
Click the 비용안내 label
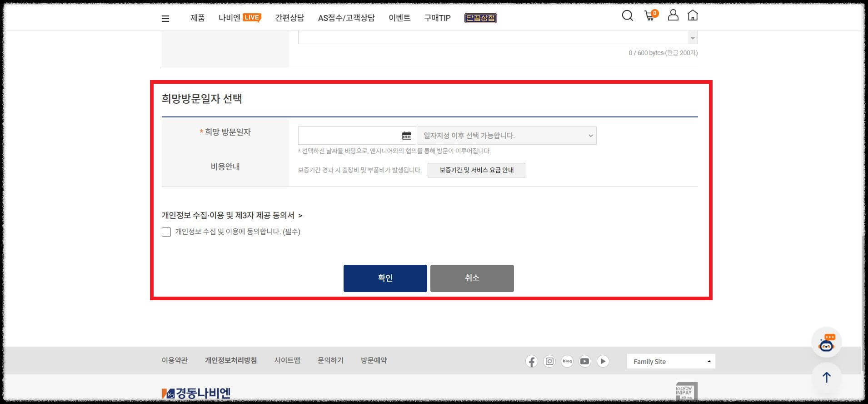225,167
